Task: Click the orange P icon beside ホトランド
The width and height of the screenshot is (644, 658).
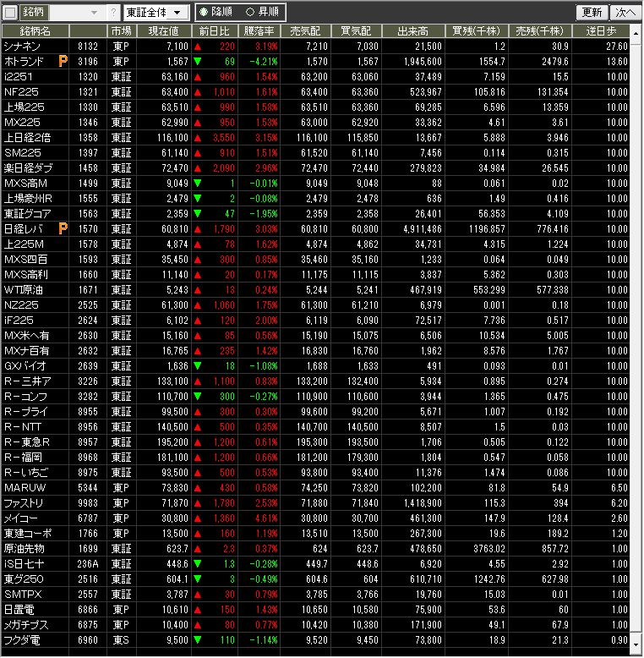Action: point(63,61)
